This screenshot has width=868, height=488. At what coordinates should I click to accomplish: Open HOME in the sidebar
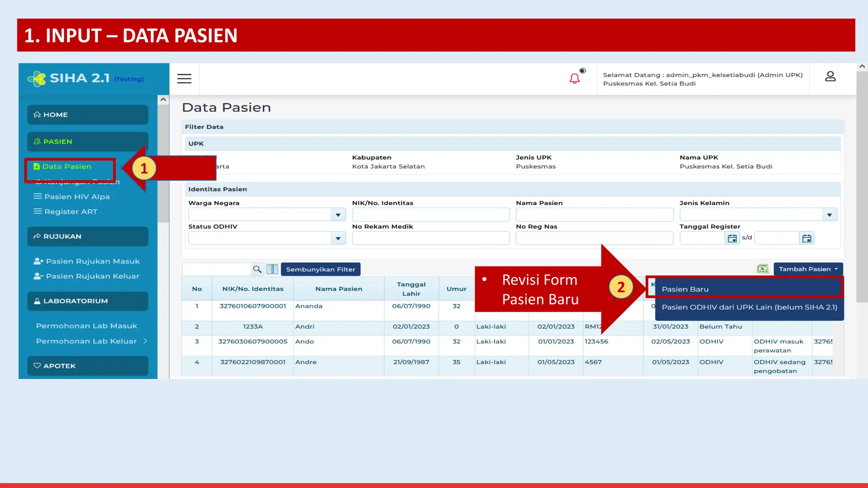coord(88,115)
